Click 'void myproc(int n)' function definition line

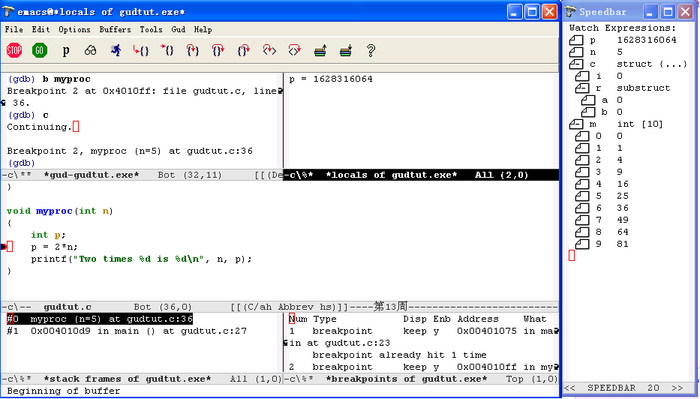coord(60,211)
